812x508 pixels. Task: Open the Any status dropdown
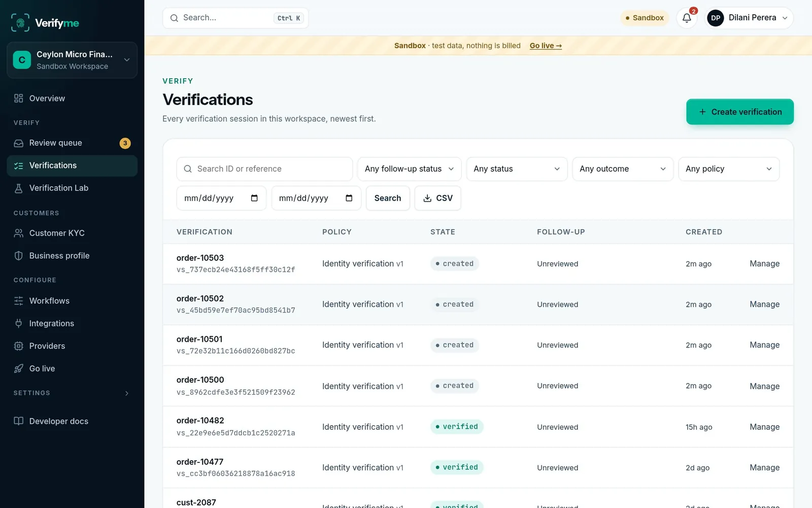pyautogui.click(x=517, y=169)
